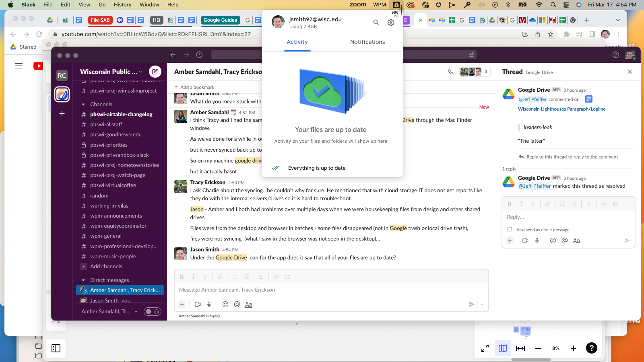Open Google Guides browser tab
The image size is (644, 362).
point(220,20)
